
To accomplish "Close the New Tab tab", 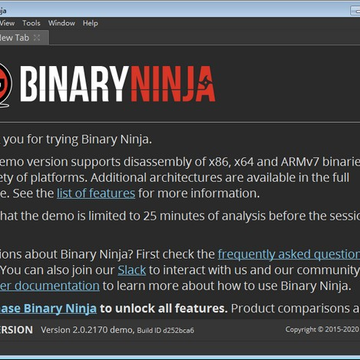I will tap(37, 38).
